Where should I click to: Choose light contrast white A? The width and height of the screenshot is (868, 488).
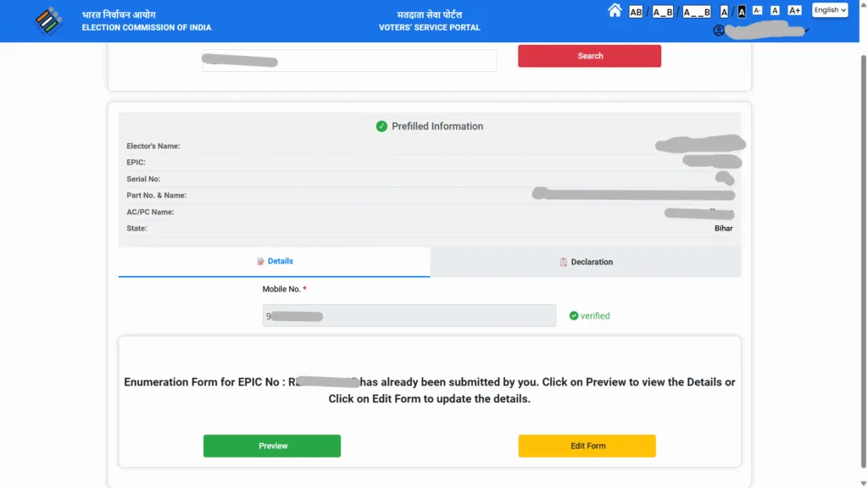(x=724, y=12)
